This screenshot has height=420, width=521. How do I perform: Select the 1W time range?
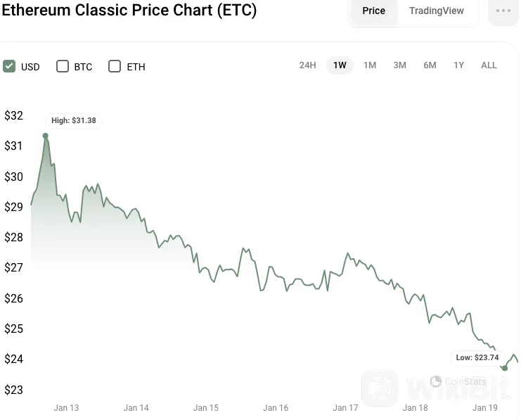(x=340, y=65)
